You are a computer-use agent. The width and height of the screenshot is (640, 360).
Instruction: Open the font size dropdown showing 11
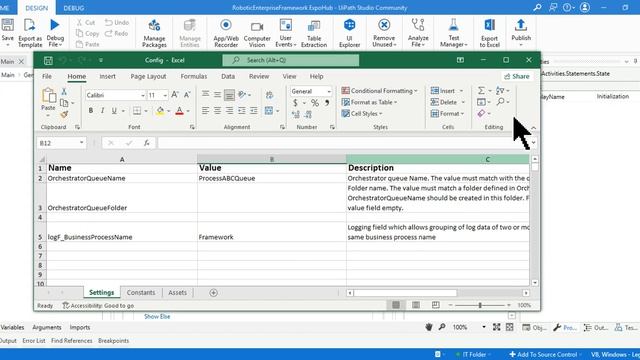(x=165, y=95)
